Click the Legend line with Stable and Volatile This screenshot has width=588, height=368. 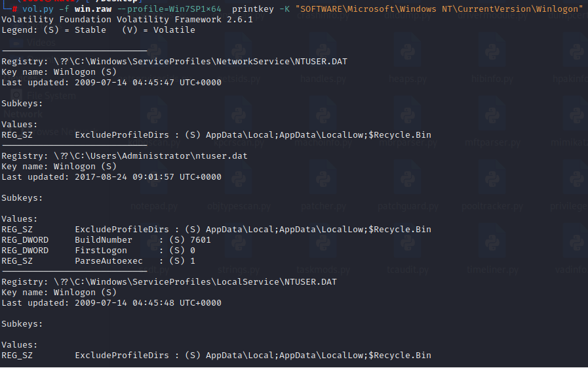tap(98, 30)
